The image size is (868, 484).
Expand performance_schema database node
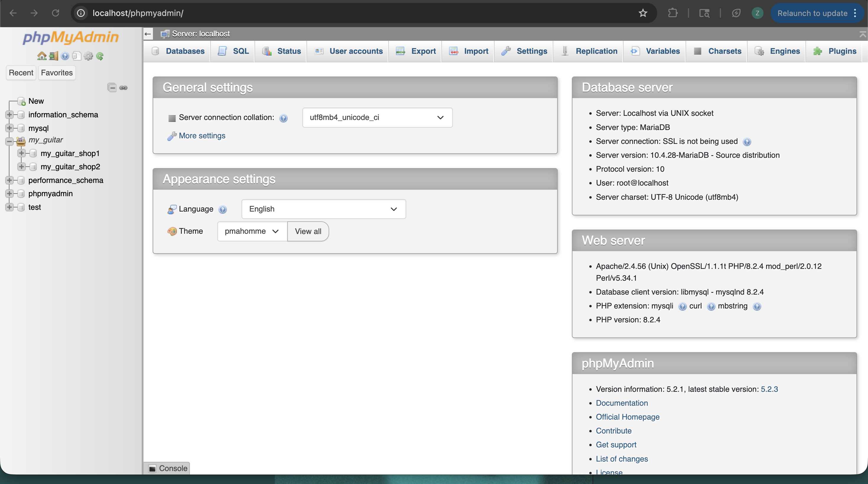[9, 181]
